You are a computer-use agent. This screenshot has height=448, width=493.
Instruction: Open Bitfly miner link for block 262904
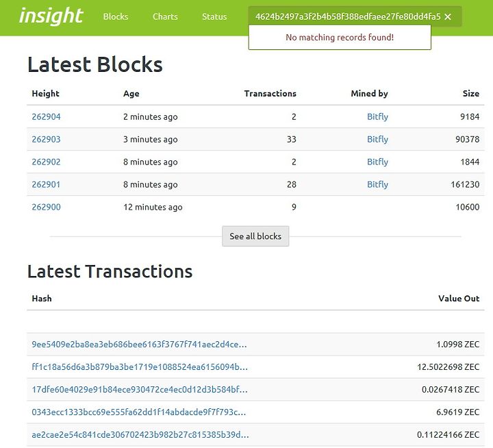click(x=377, y=116)
